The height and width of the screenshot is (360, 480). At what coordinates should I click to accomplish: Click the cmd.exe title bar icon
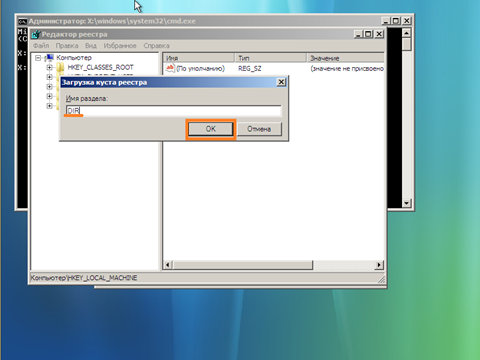[22, 21]
